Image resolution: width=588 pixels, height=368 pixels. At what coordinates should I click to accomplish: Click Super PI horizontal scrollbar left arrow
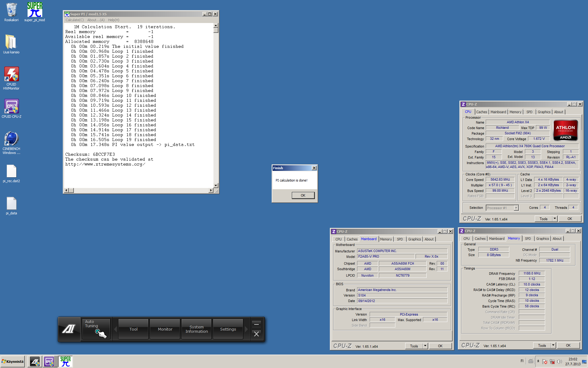66,190
